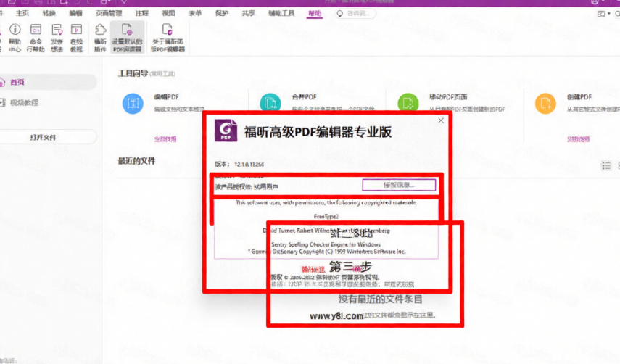The height and width of the screenshot is (364, 620).
Task: Open the 辅助工具 ribbon tab
Action: point(281,13)
